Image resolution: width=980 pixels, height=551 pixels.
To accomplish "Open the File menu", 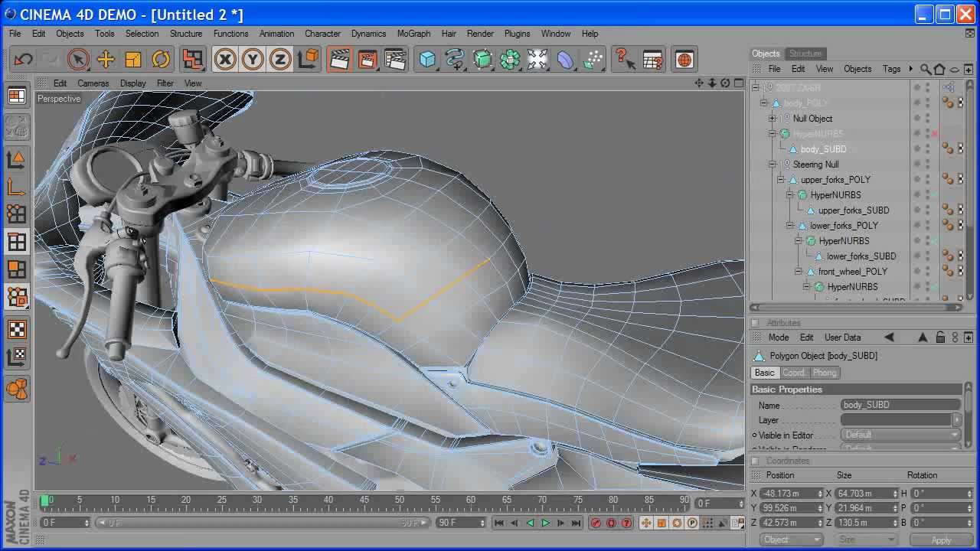I will 15,34.
